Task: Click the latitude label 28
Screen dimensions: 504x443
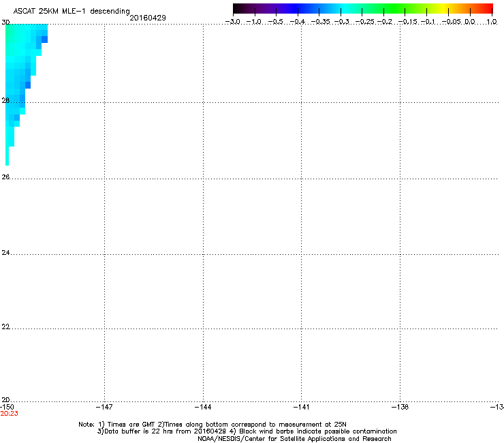Action: (5, 101)
